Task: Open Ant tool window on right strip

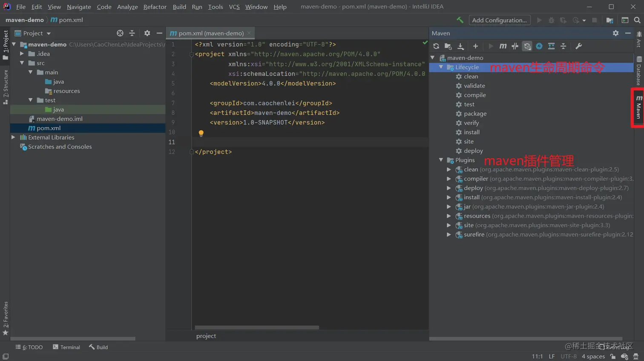Action: tap(639, 39)
